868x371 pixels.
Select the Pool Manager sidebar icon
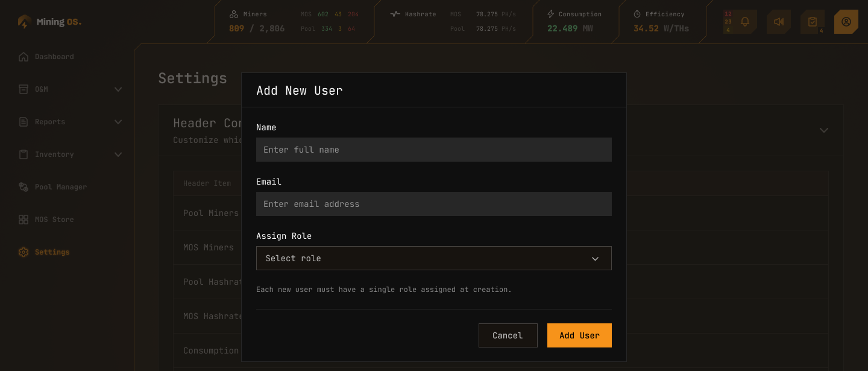(23, 187)
